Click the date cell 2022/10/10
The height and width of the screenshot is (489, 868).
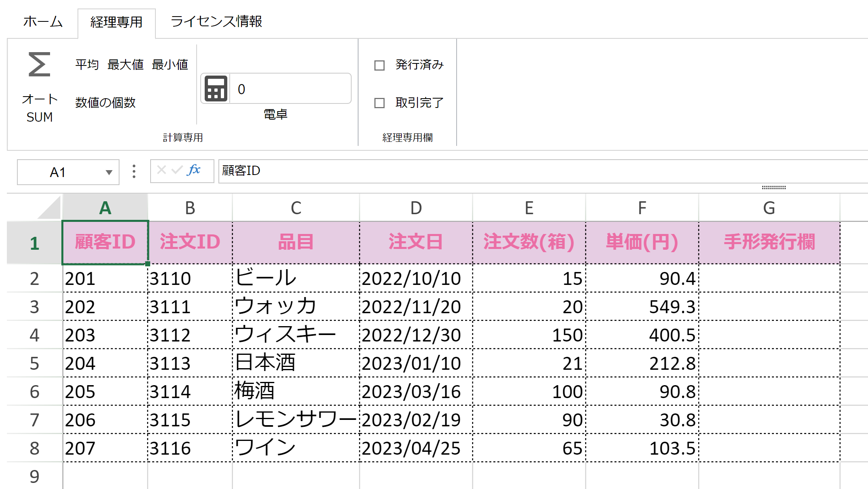click(x=416, y=278)
